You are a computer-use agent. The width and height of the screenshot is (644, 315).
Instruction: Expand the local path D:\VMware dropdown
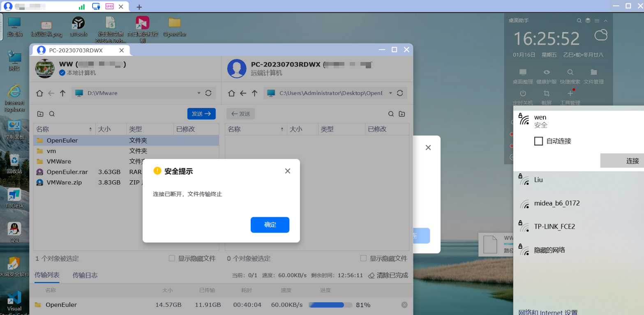coord(199,93)
